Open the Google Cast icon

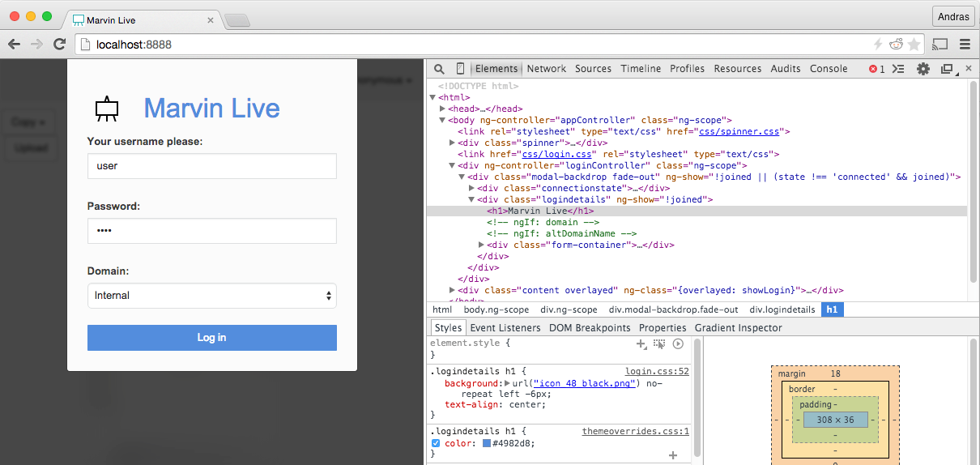pyautogui.click(x=940, y=45)
